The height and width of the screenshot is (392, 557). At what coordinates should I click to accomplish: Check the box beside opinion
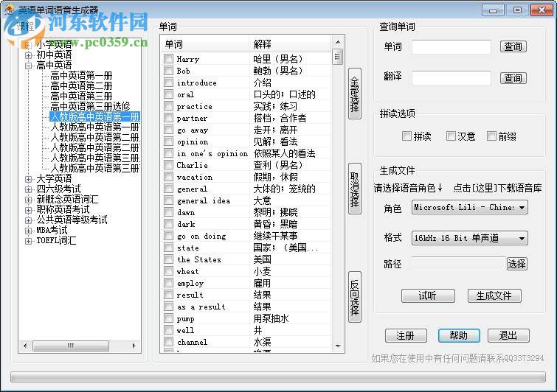click(x=169, y=141)
